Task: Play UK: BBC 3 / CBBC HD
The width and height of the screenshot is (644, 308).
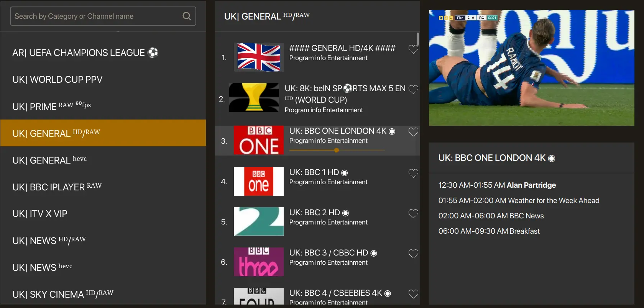Action: (317, 262)
